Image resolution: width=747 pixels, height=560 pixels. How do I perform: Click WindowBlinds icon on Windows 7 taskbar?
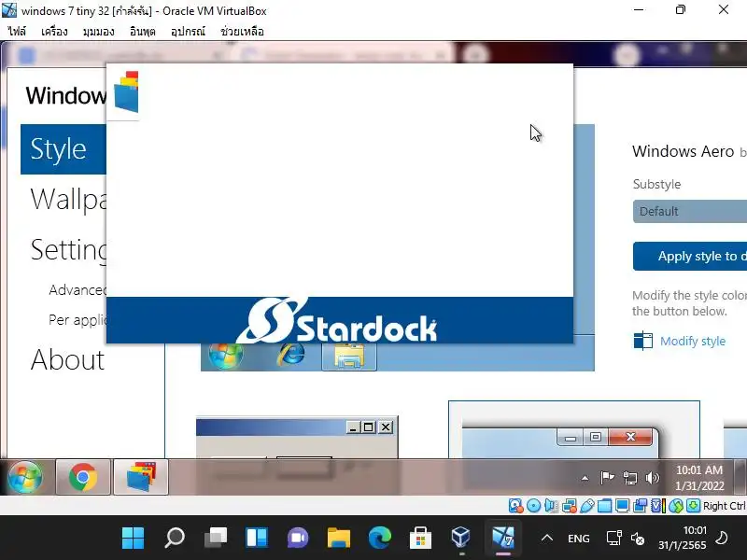coord(141,477)
